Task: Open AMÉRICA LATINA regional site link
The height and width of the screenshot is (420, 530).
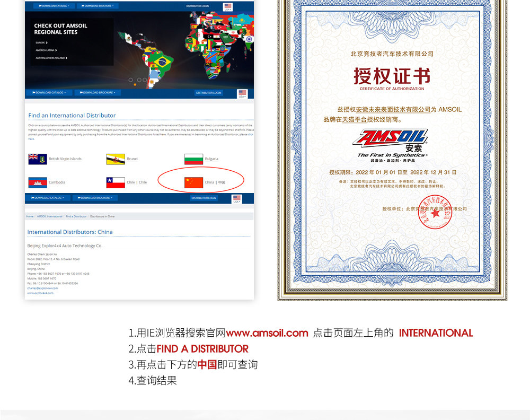Action: [46, 50]
